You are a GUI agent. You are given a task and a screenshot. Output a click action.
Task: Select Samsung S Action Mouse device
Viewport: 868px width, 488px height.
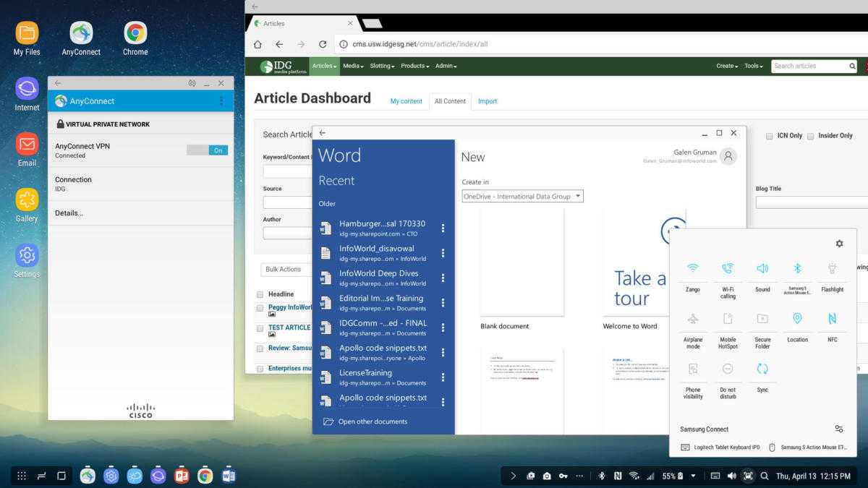point(808,448)
